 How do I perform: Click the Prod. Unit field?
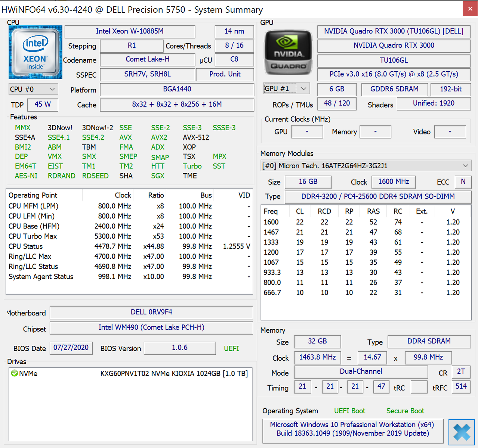click(x=225, y=74)
